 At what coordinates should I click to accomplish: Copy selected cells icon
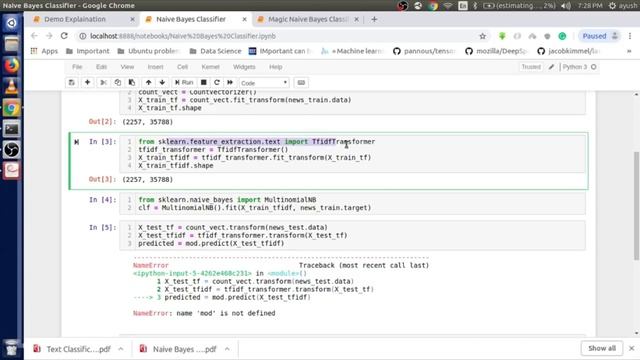[118, 82]
